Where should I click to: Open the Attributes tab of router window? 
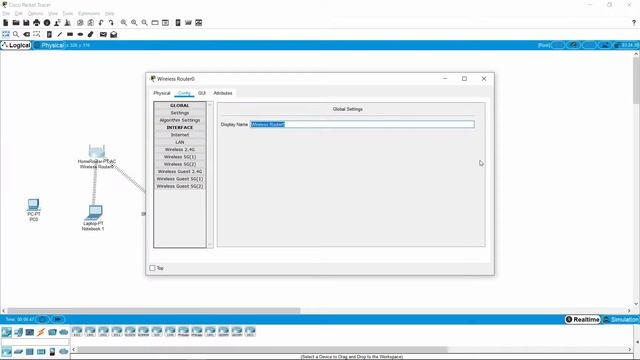(223, 93)
